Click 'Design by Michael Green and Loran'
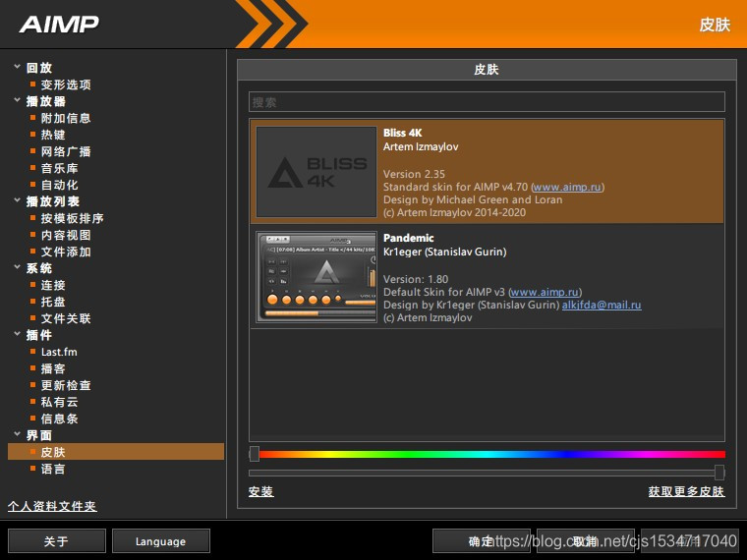 [x=473, y=199]
